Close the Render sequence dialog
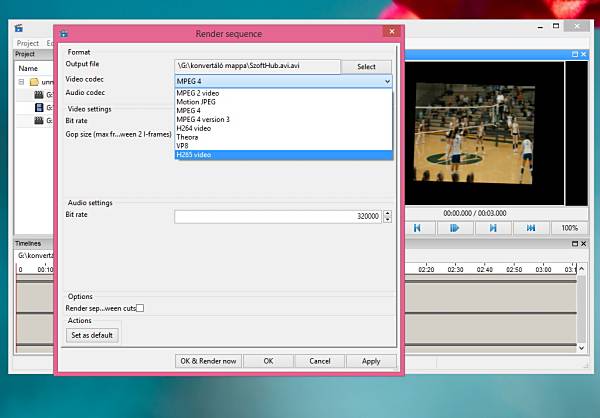This screenshot has width=600, height=418. pos(392,31)
